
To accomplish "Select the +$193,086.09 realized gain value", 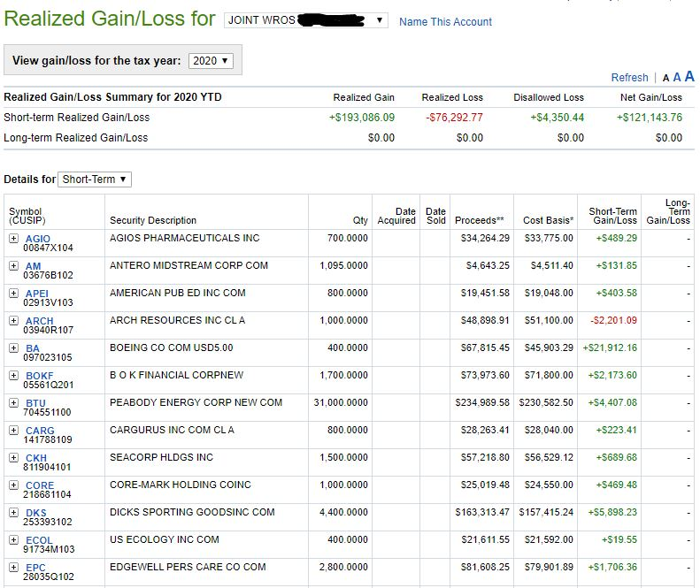I will pyautogui.click(x=362, y=118).
